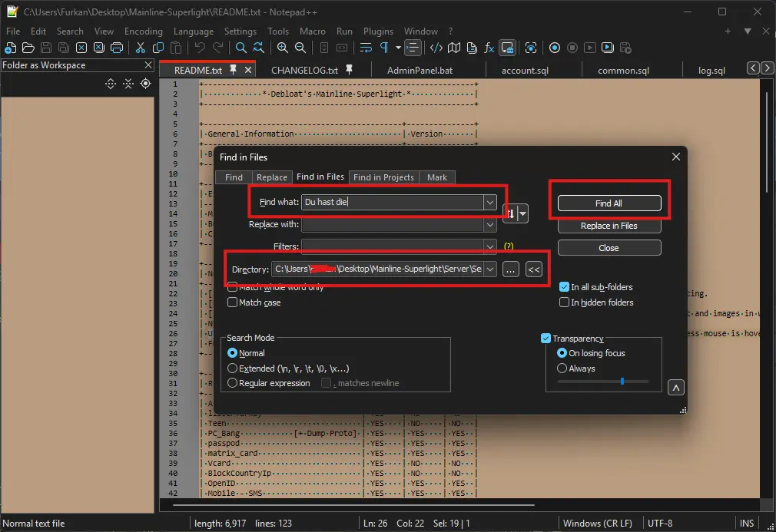776x532 pixels.
Task: Open Find using the magnifier toolbar icon
Action: (241, 48)
